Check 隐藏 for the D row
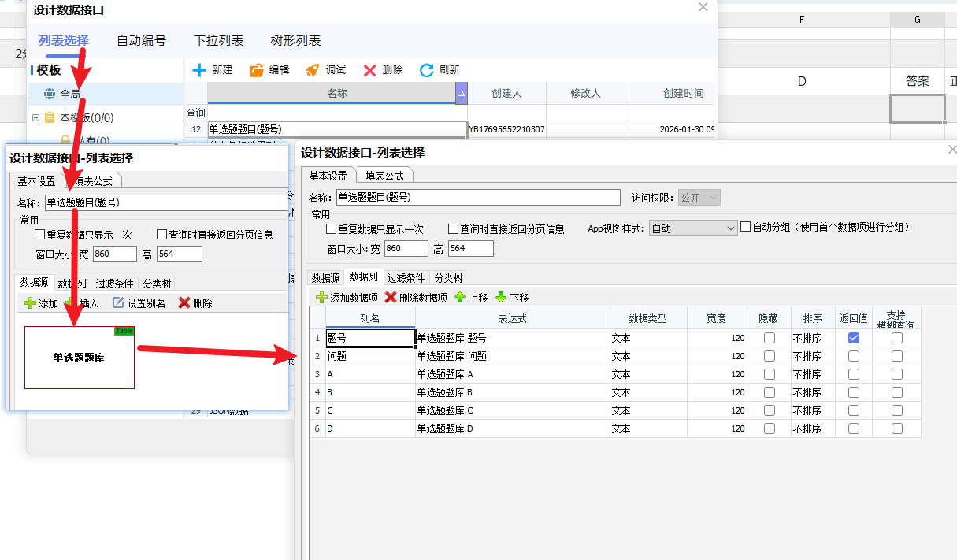Viewport: 957px width, 560px height. (x=770, y=428)
